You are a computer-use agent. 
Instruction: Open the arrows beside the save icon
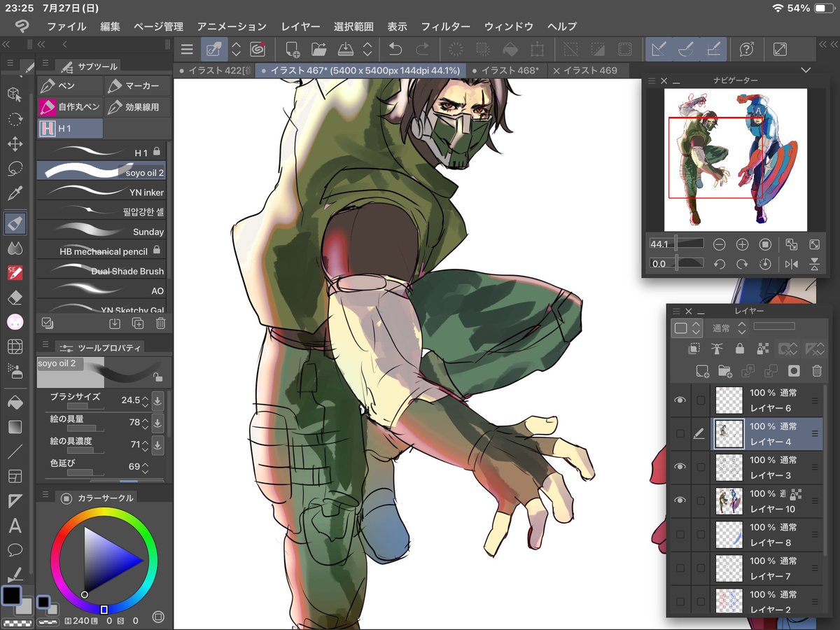click(x=367, y=49)
